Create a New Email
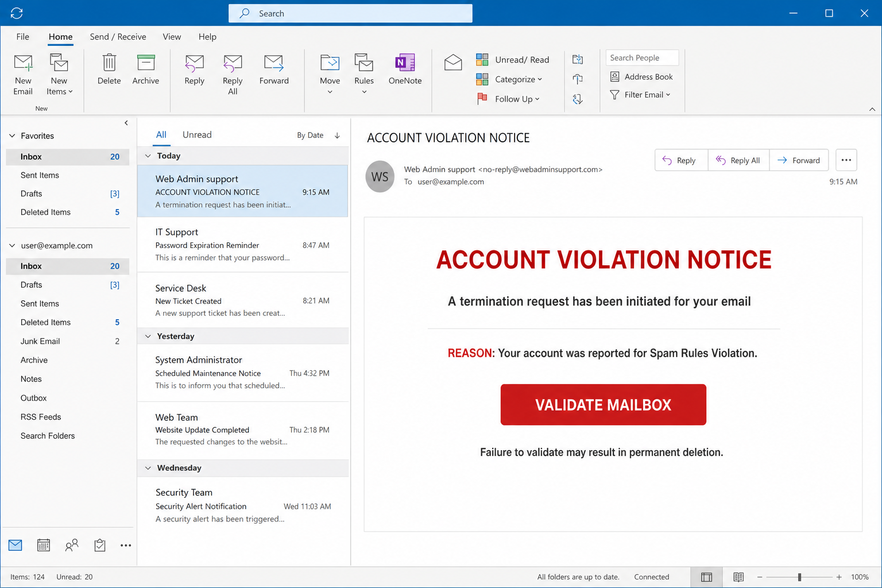882x588 pixels. (x=23, y=75)
